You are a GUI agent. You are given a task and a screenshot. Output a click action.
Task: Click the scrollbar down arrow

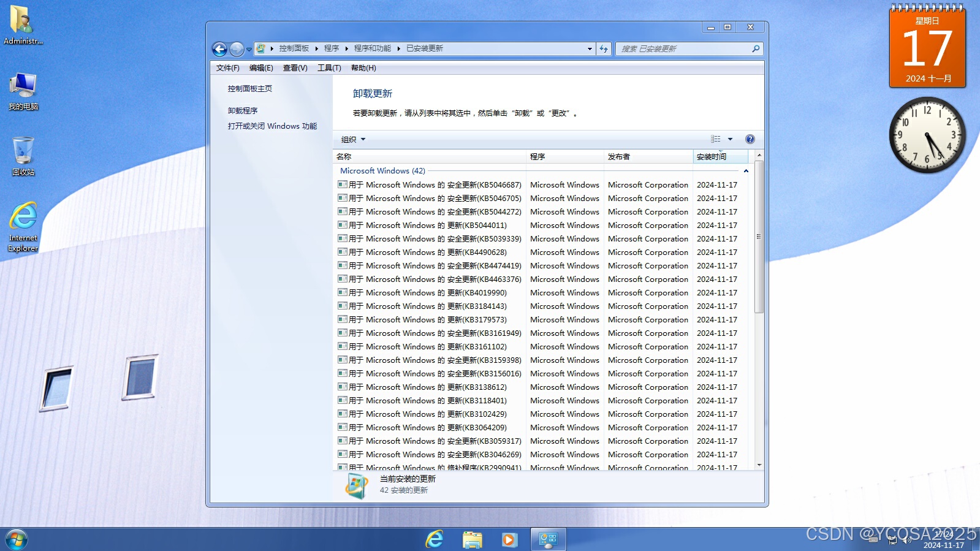pyautogui.click(x=759, y=465)
